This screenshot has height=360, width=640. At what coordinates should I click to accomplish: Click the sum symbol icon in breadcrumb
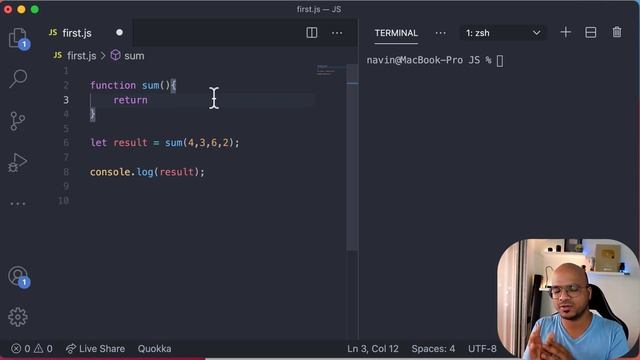click(116, 55)
